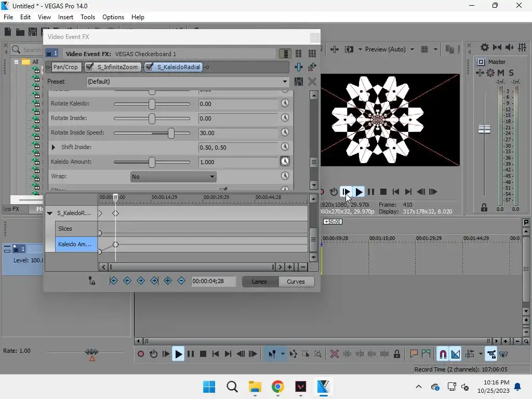Jump to next keyframe button
The width and height of the screenshot is (532, 399).
pos(141,281)
